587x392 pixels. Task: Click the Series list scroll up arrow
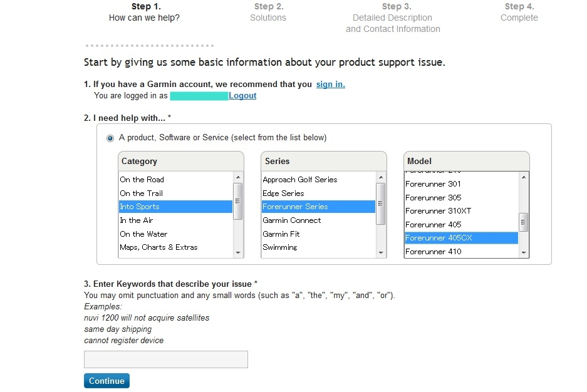[381, 177]
